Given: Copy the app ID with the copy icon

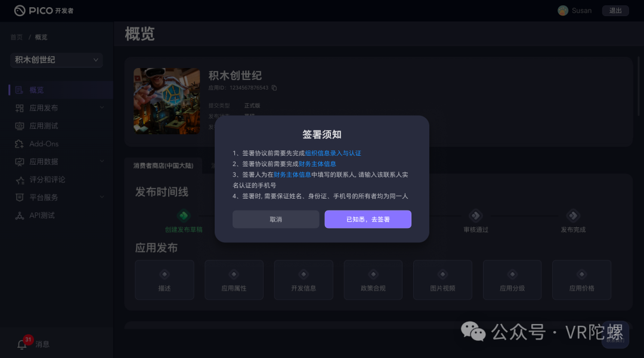Looking at the screenshot, I should [274, 88].
